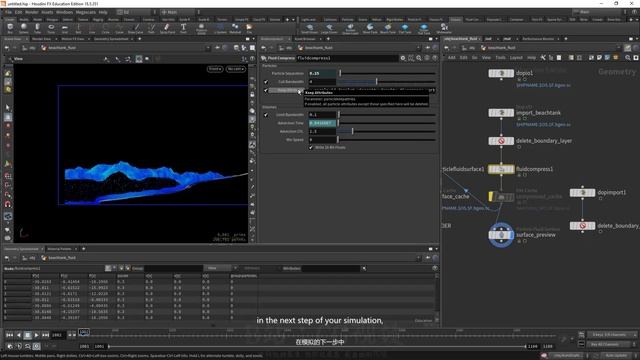Viewport: 640px width, 360px height.
Task: Click the current frame number field
Action: coord(58,335)
